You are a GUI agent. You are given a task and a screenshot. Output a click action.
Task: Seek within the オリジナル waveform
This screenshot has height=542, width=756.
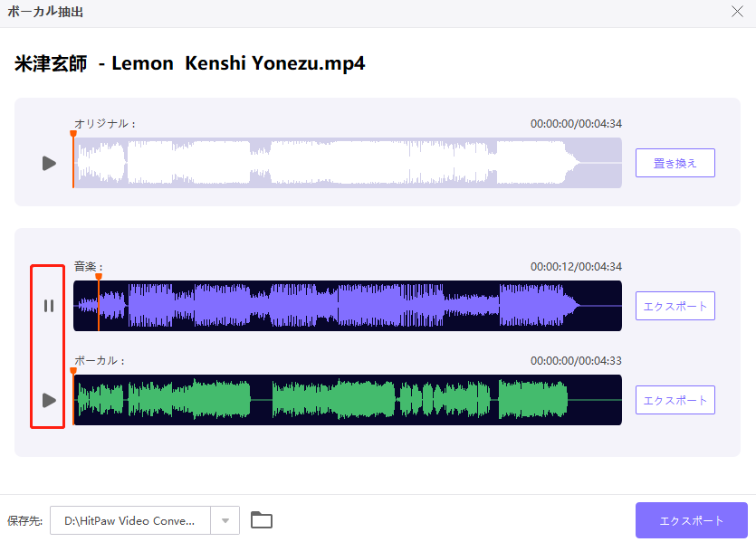(344, 164)
